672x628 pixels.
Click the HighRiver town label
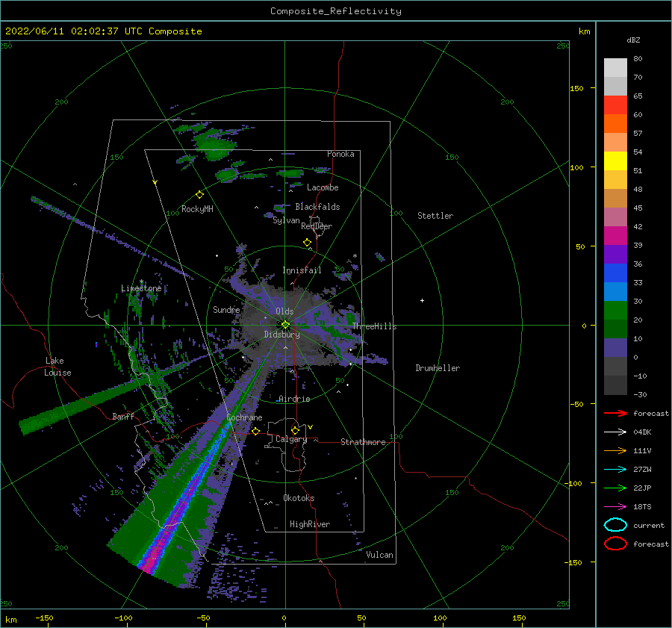[310, 525]
